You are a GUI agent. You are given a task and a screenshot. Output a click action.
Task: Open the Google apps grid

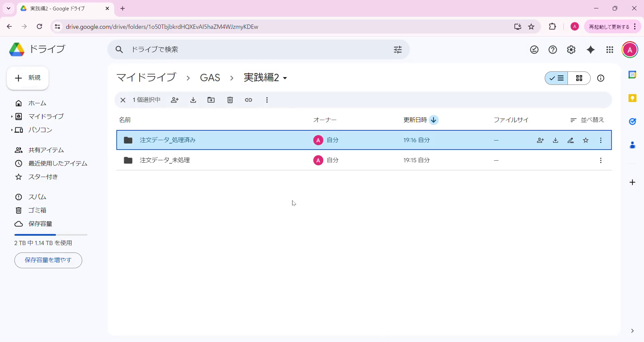point(610,49)
